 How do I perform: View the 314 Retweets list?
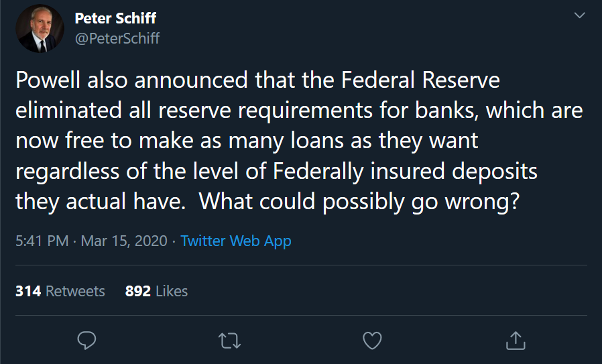click(x=60, y=291)
